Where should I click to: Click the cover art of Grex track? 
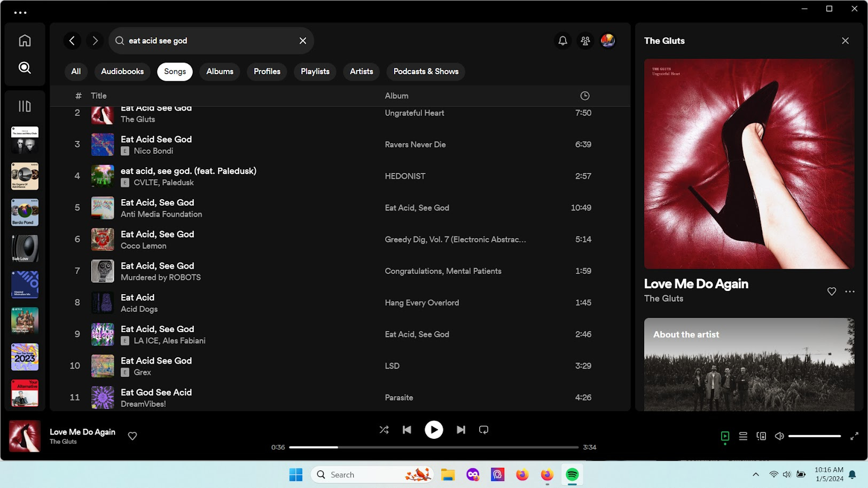tap(103, 366)
